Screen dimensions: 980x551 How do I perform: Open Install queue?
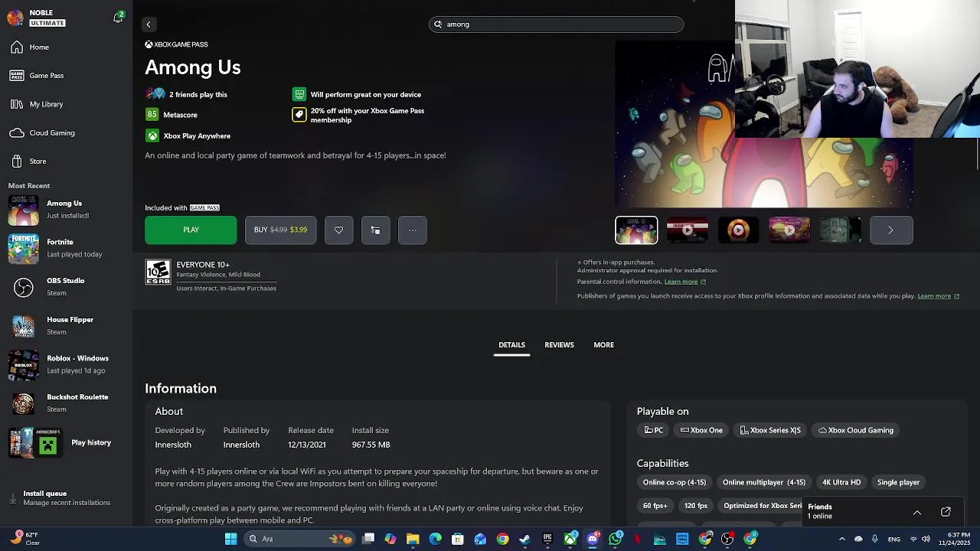pos(67,498)
